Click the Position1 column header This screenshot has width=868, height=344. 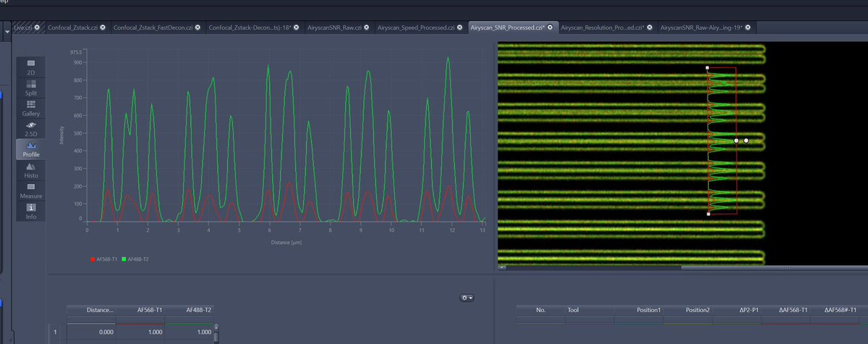(639, 310)
